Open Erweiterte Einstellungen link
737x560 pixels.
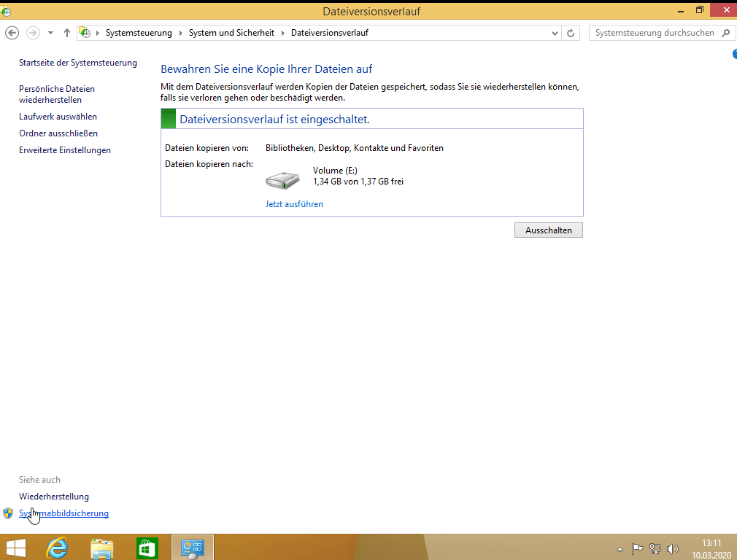pyautogui.click(x=65, y=150)
